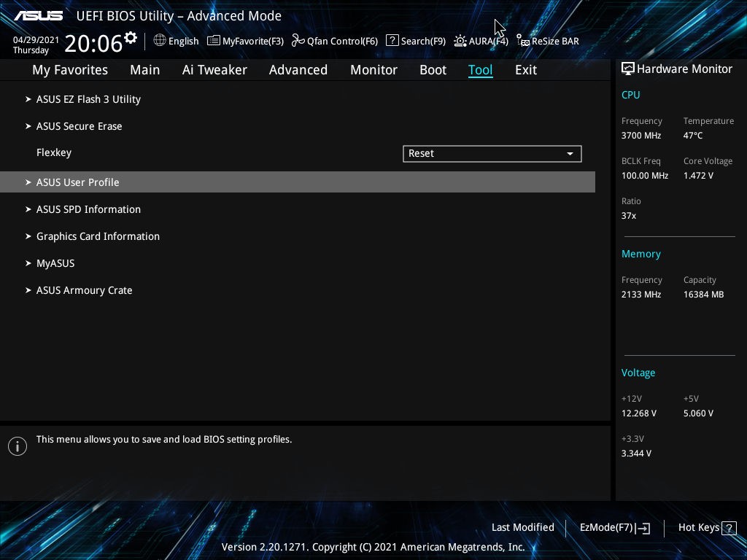The height and width of the screenshot is (560, 747).
Task: Click the Hot Keys question mark icon
Action: pyautogui.click(x=729, y=528)
